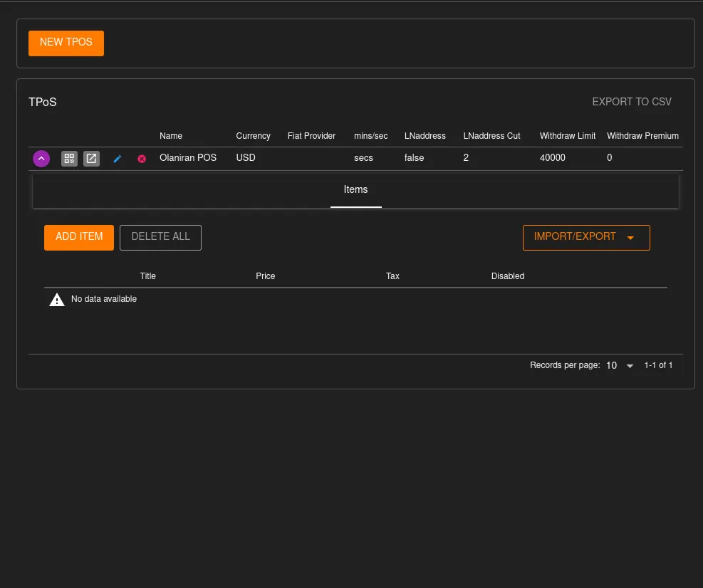Image resolution: width=703 pixels, height=588 pixels.
Task: Sort by the Currency column header
Action: pos(253,136)
